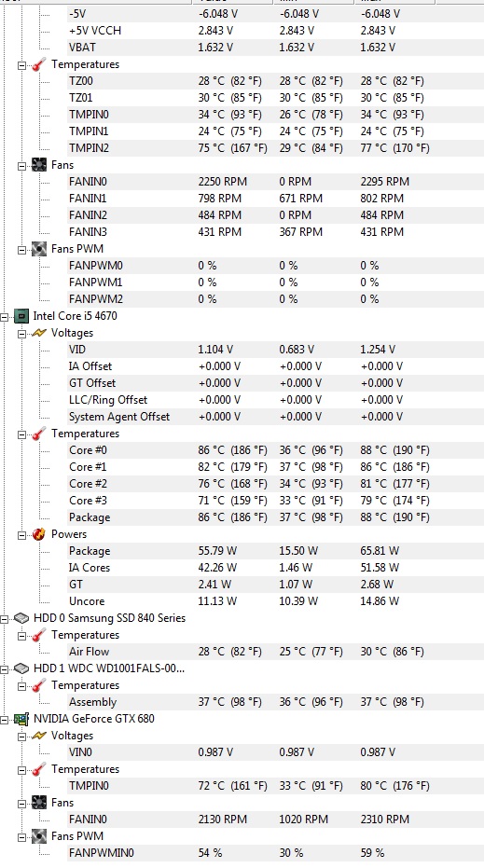
Task: Click the Samsung SSD 840 drive icon
Action: coord(21,618)
